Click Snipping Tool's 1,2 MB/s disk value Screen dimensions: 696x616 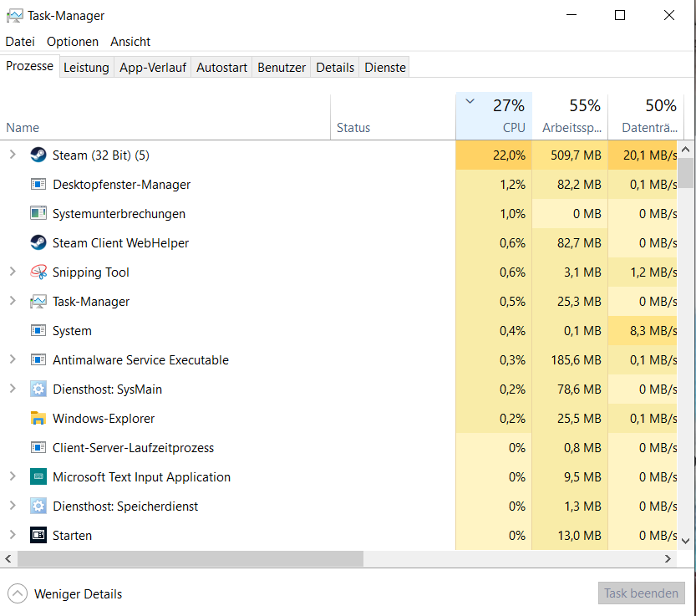coord(653,272)
